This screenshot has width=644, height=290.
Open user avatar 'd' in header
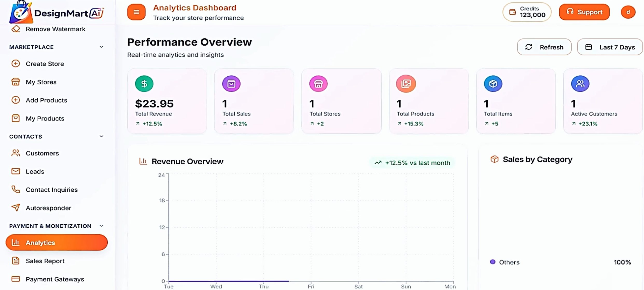click(628, 12)
